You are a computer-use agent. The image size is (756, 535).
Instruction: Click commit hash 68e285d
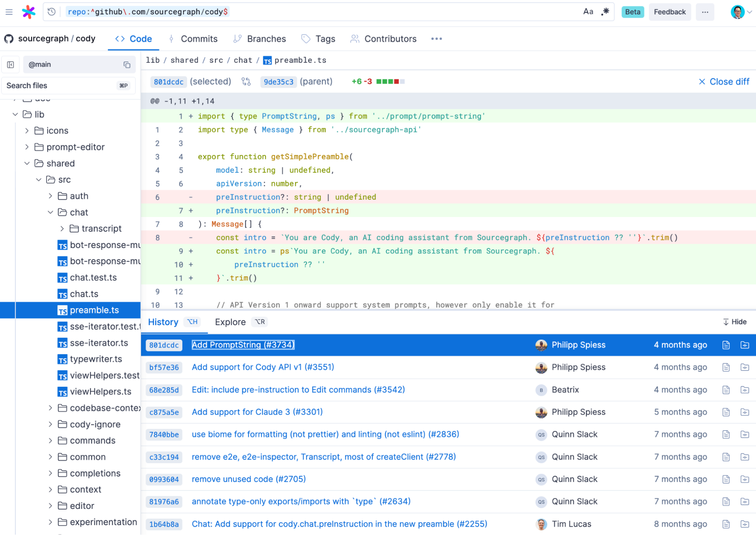coord(164,390)
